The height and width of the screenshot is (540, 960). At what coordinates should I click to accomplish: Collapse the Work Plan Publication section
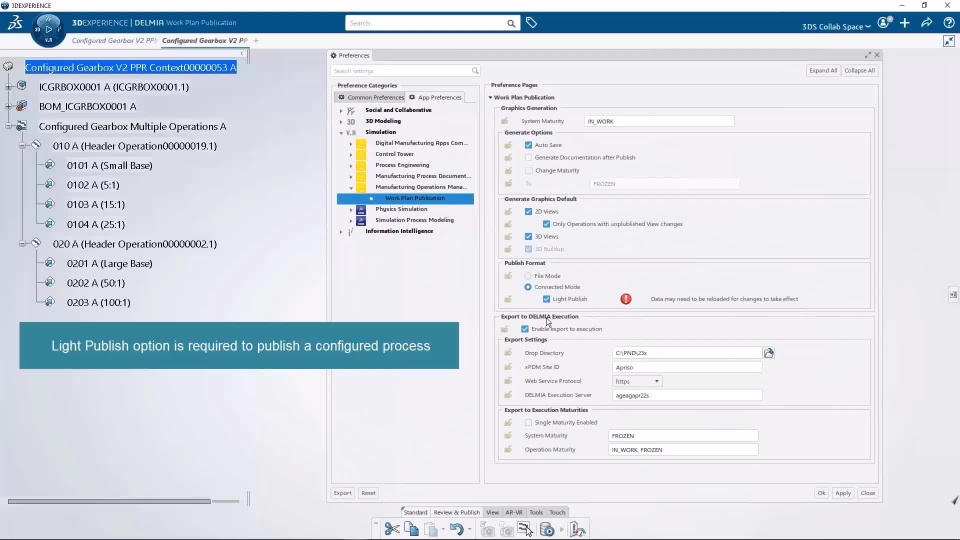[x=490, y=97]
